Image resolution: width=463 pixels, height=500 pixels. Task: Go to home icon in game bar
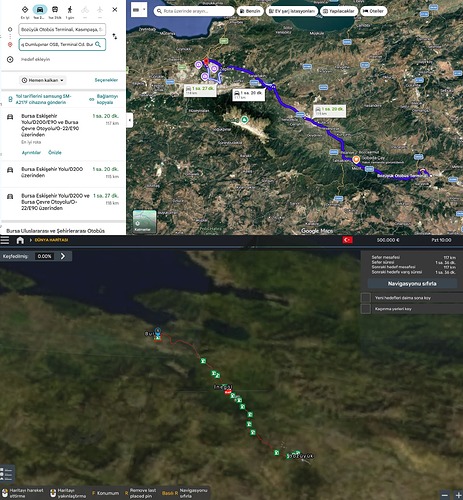(x=20, y=240)
